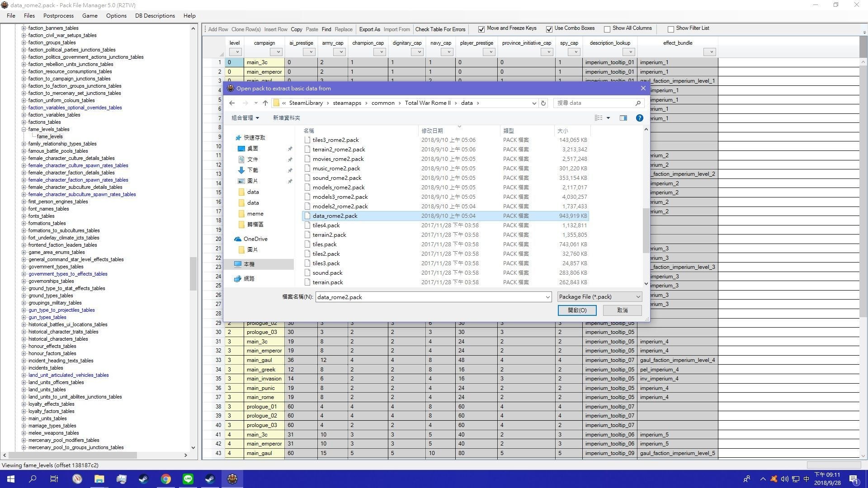Refresh the data folder in the dialog
The image size is (868, 488).
pyautogui.click(x=543, y=103)
